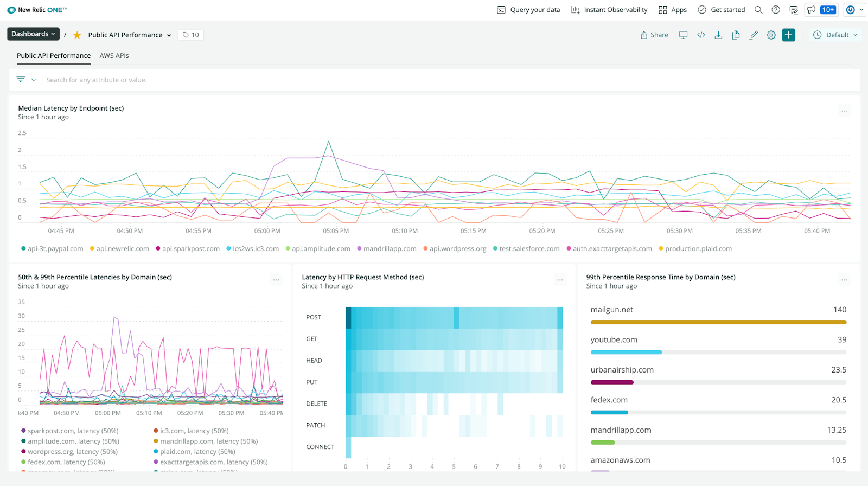Open the code view icon
The image size is (868, 487).
click(701, 35)
